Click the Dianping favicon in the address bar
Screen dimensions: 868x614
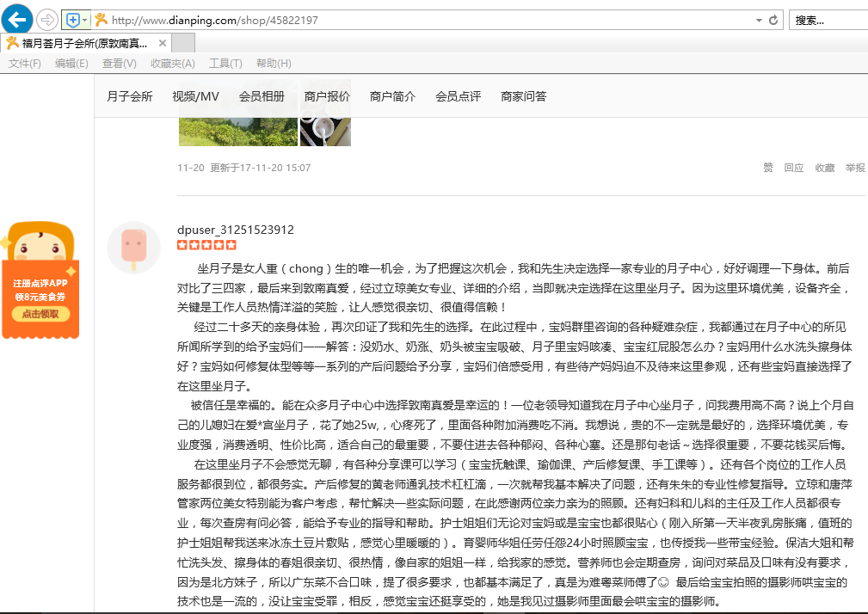point(102,19)
